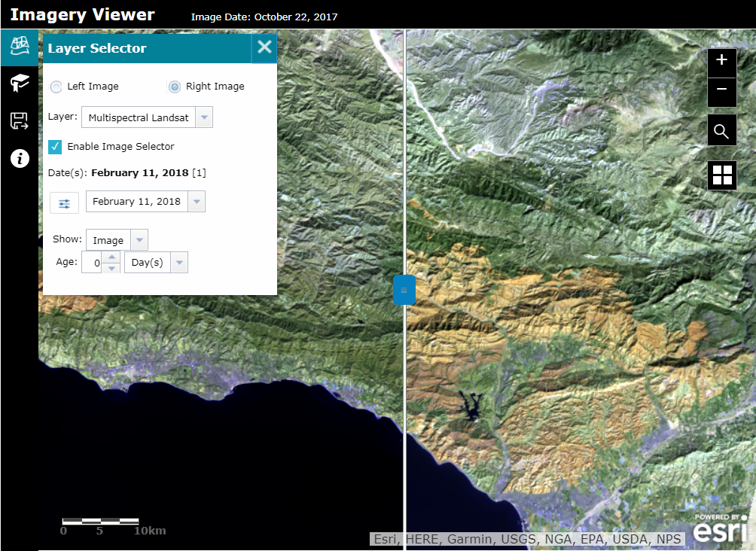Open the info about icon
The height and width of the screenshot is (551, 756).
click(20, 159)
